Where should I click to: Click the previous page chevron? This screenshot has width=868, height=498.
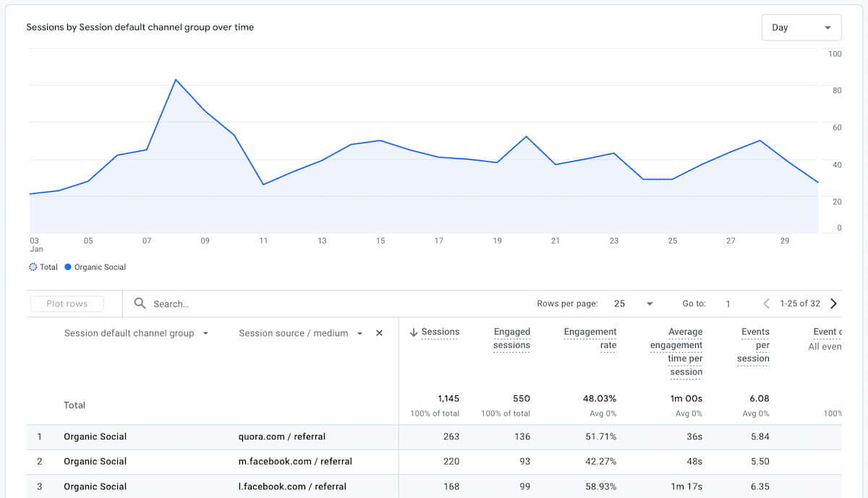click(766, 304)
